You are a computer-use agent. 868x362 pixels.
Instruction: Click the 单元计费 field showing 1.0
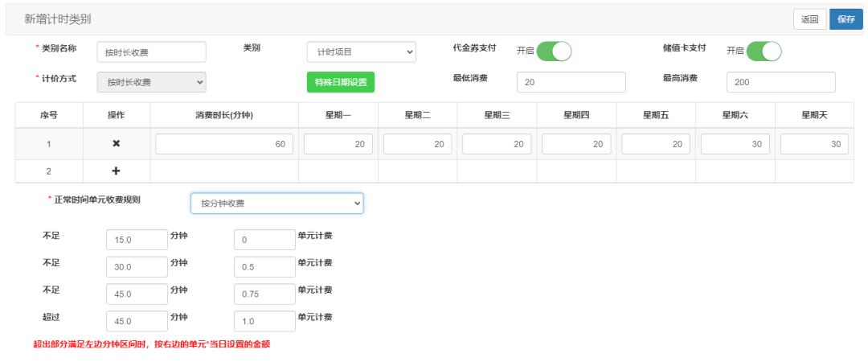[264, 322]
